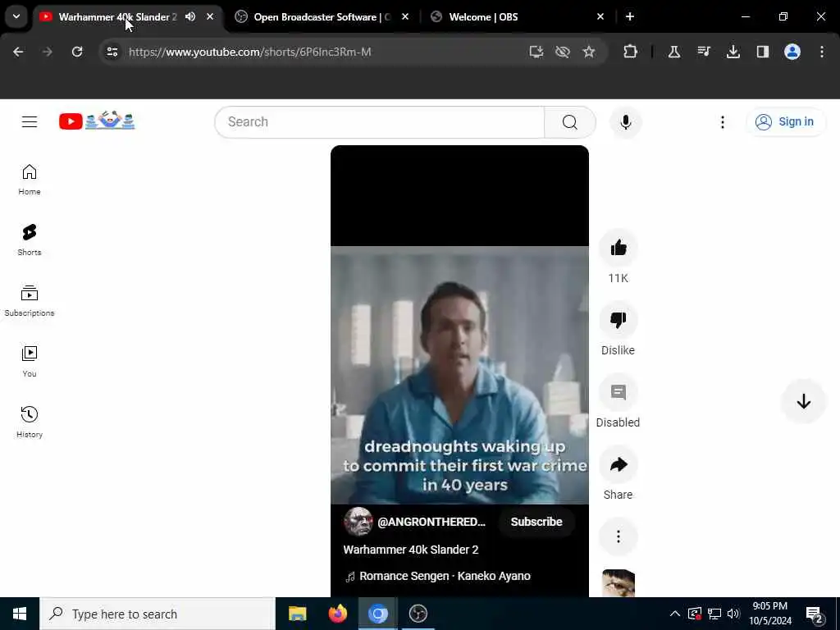Screen dimensions: 840x630
Task: Click the search magnifier button
Action: 570,122
